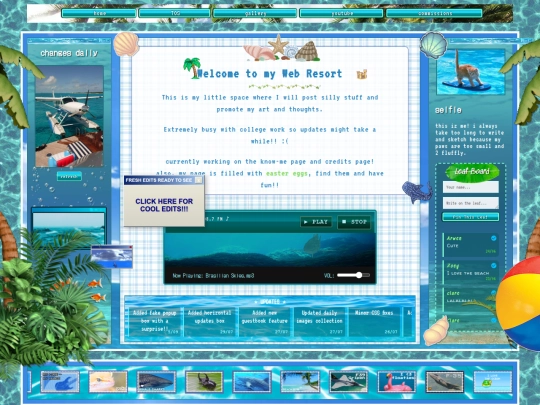
Task: Click the ocean wave picture in the left sidebar
Action: point(69,228)
